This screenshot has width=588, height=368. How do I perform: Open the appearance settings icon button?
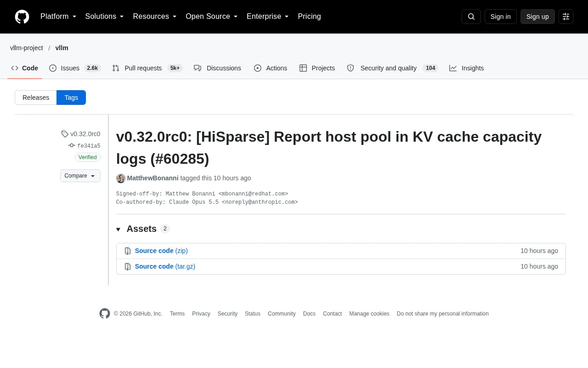pos(566,17)
